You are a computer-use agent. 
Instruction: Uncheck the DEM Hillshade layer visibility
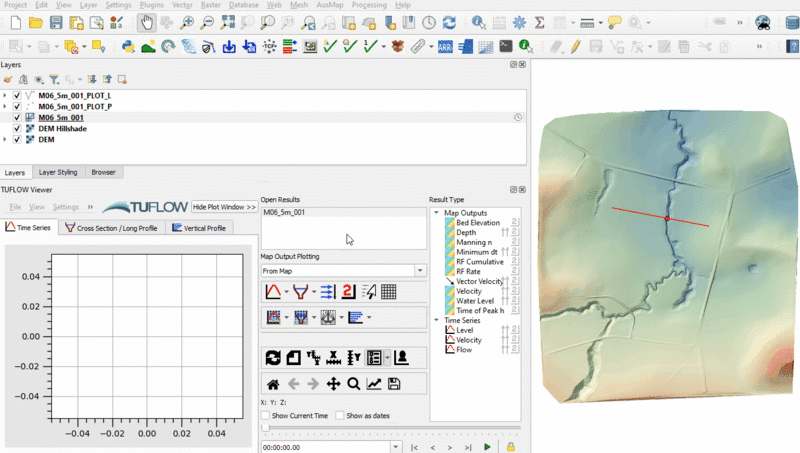pos(17,128)
